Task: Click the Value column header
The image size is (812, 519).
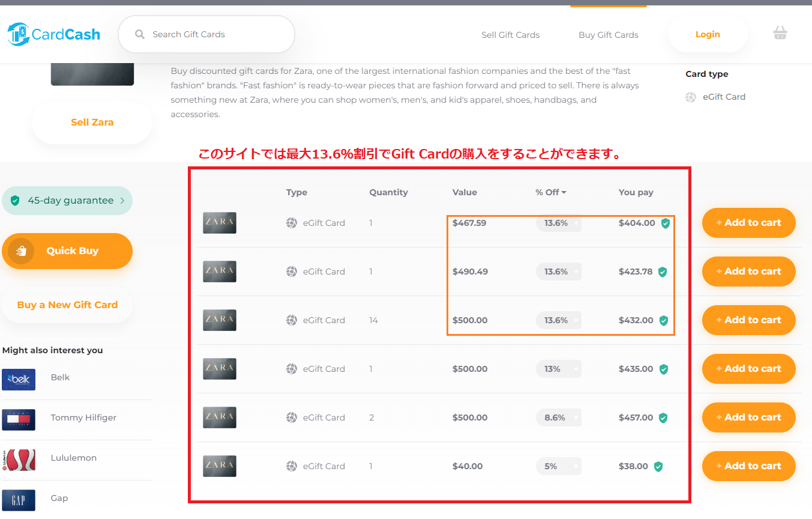Action: pyautogui.click(x=465, y=192)
